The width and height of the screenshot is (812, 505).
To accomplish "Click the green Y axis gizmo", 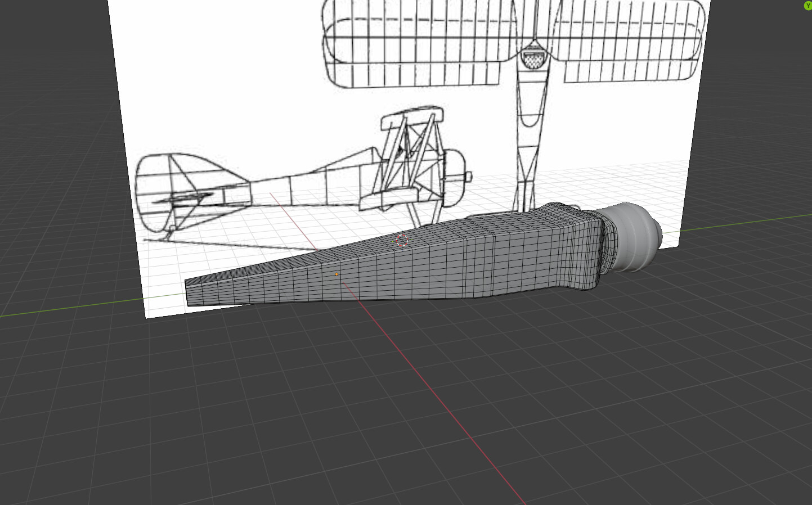I will click(808, 5).
